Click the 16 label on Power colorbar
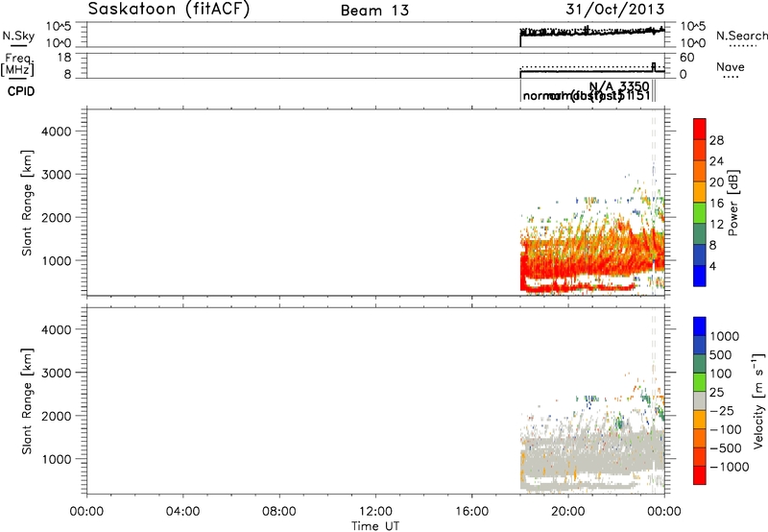This screenshot has width=768, height=532. tap(716, 204)
